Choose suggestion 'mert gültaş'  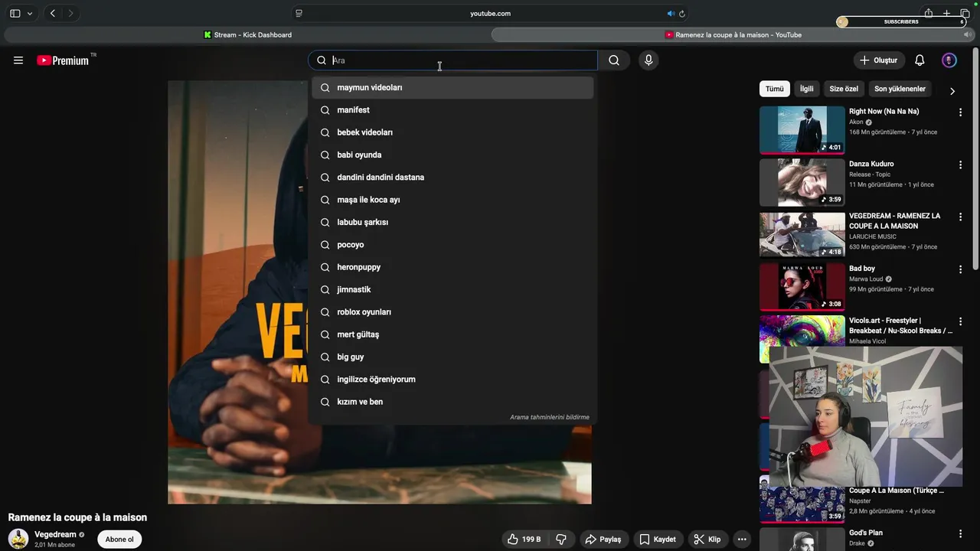pyautogui.click(x=452, y=334)
